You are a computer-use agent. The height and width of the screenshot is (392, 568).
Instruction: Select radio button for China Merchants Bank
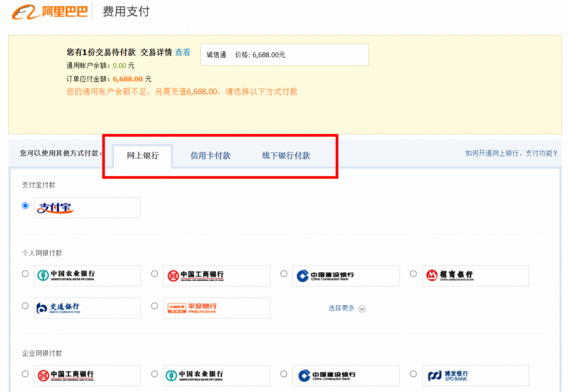[413, 274]
